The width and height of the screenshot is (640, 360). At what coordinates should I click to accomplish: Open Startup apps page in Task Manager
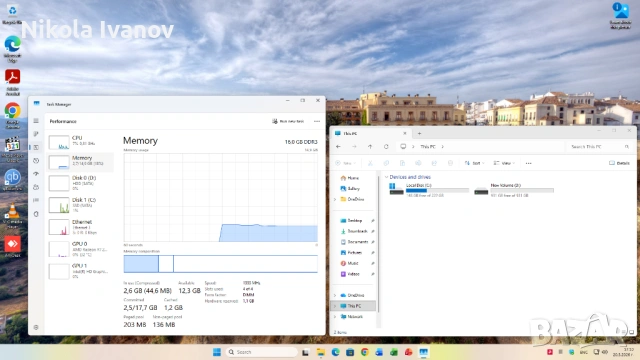36,174
